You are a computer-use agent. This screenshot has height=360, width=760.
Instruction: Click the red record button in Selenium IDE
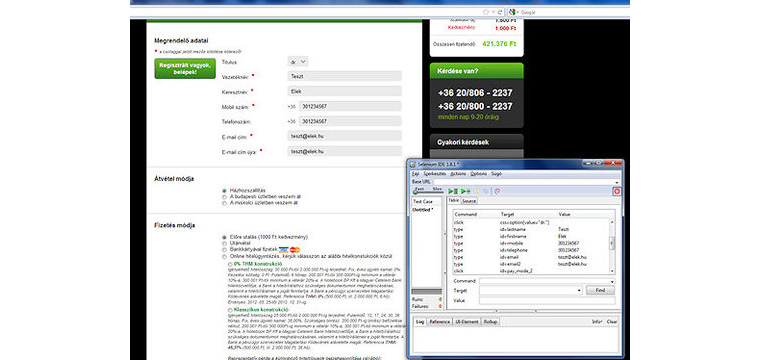617,191
